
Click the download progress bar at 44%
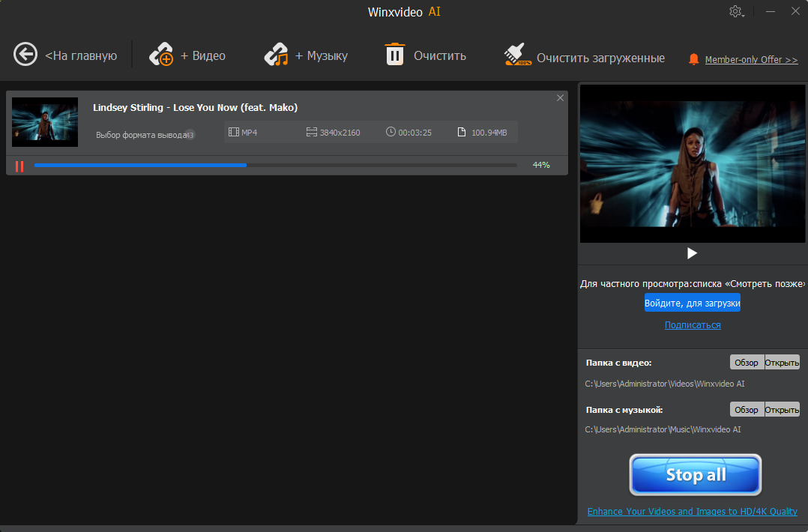coord(276,166)
